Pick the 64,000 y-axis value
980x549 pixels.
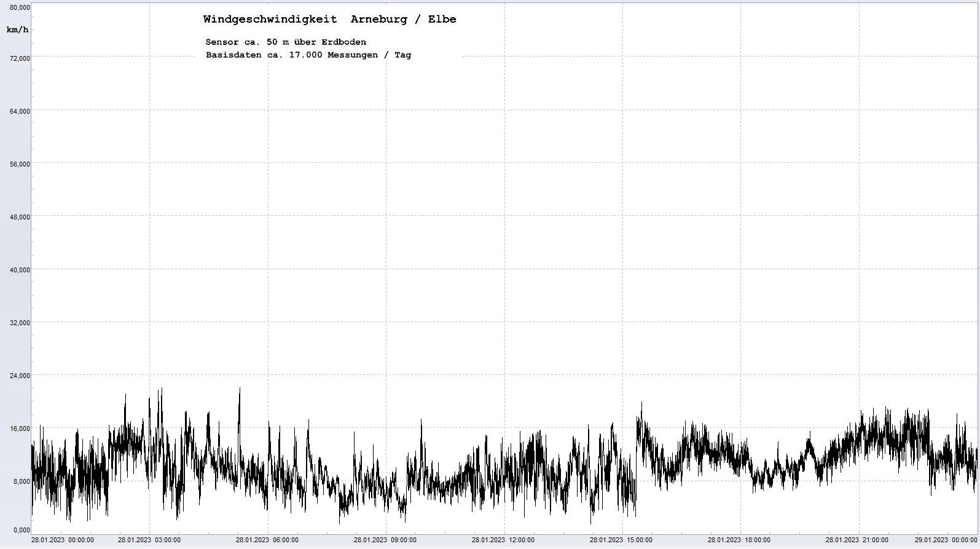coord(18,111)
